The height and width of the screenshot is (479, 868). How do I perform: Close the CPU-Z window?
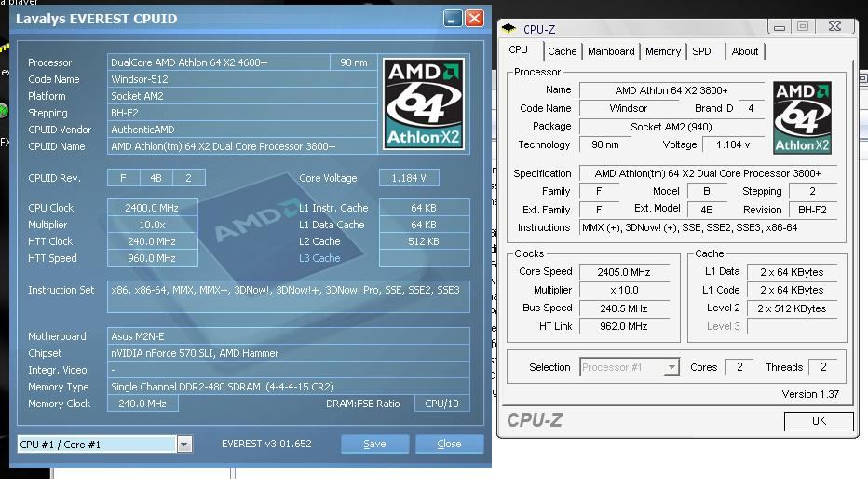[835, 26]
